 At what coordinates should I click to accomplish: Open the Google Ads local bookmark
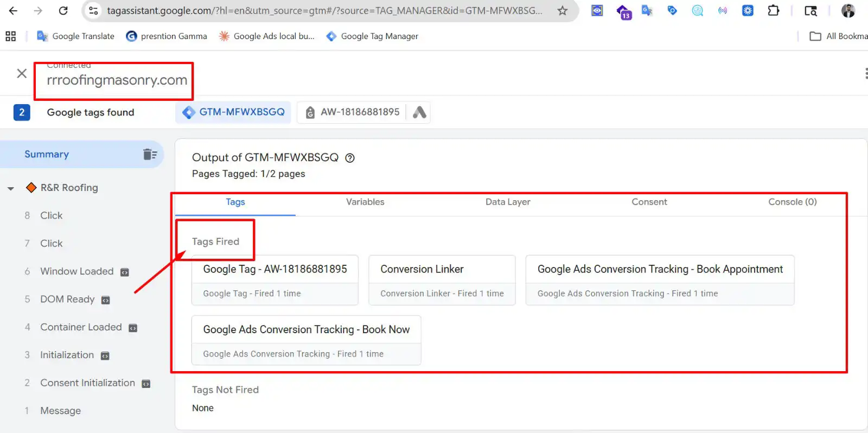pyautogui.click(x=266, y=36)
